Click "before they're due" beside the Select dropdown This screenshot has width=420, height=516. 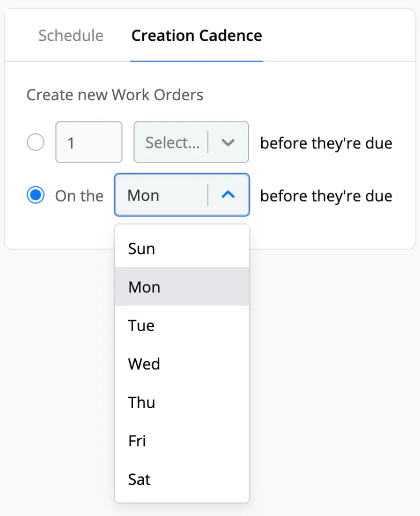pyautogui.click(x=326, y=143)
